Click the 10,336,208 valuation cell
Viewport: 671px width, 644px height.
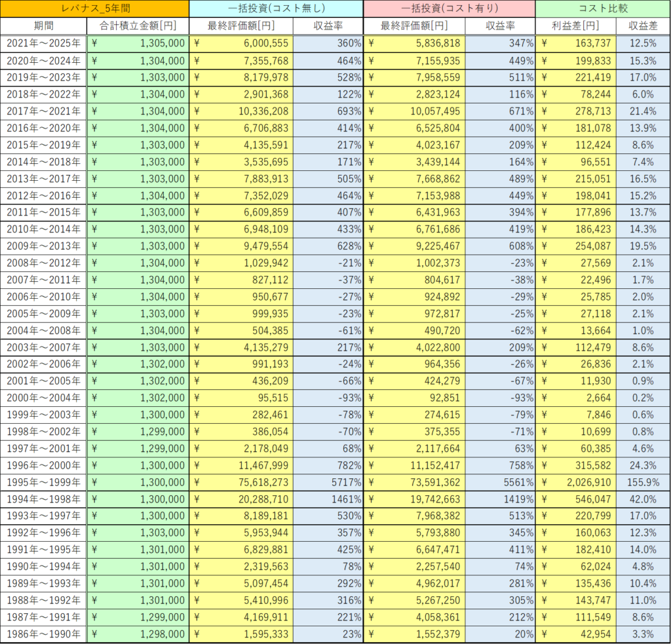pos(241,111)
